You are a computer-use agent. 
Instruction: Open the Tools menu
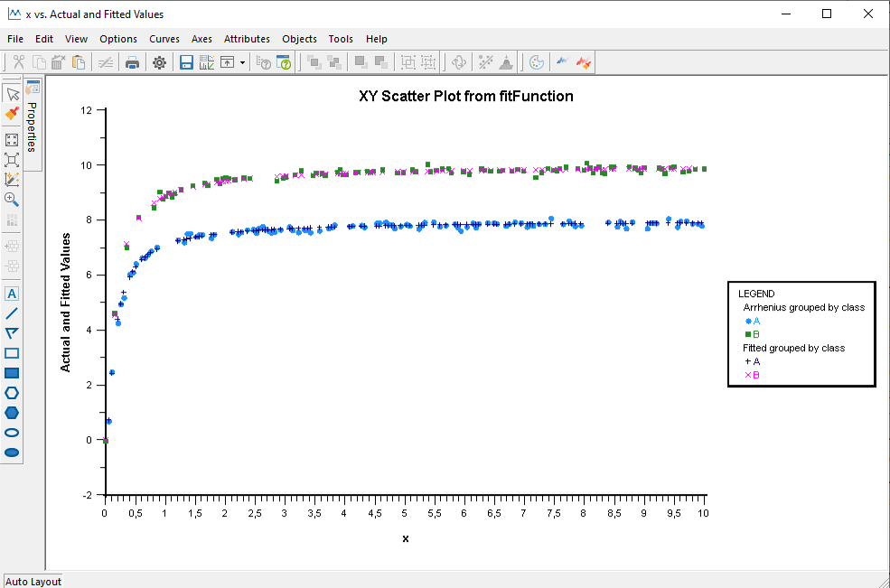[x=341, y=39]
